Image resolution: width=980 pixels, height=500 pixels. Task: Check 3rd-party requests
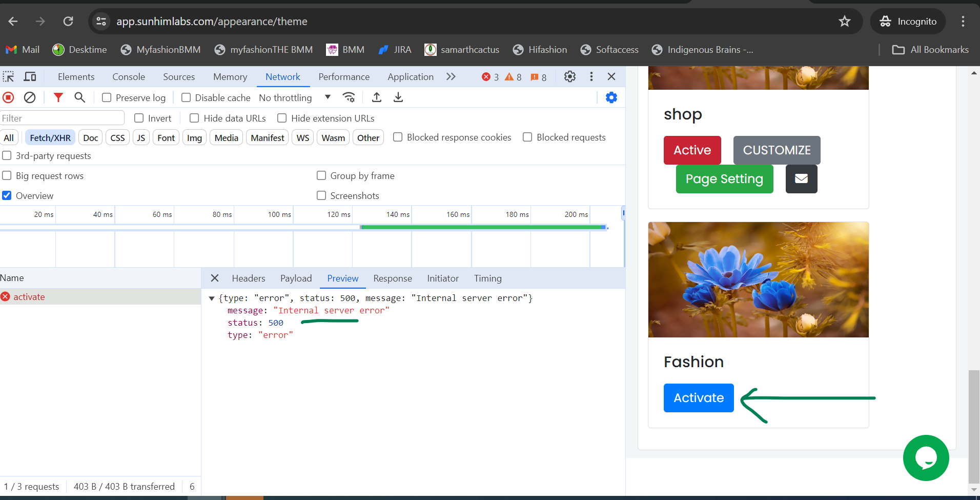point(7,155)
